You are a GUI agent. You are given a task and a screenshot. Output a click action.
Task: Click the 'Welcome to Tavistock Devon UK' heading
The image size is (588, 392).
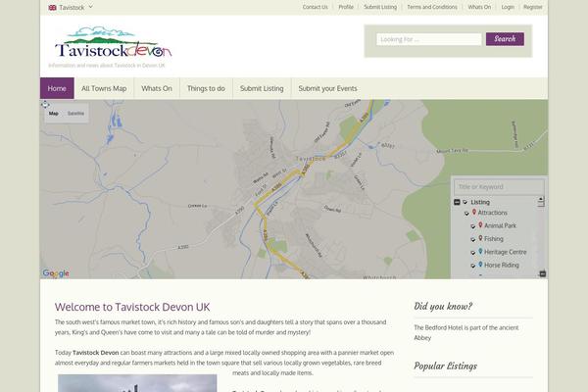pyautogui.click(x=132, y=307)
